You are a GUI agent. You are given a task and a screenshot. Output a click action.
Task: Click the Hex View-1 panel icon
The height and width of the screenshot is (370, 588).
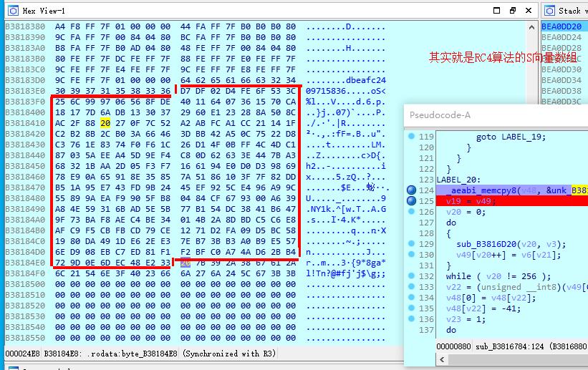coord(13,11)
